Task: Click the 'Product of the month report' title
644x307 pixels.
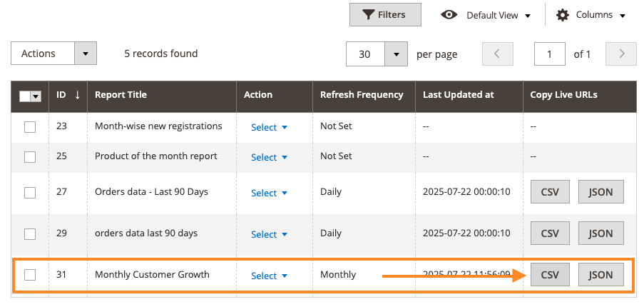Action: (x=156, y=156)
